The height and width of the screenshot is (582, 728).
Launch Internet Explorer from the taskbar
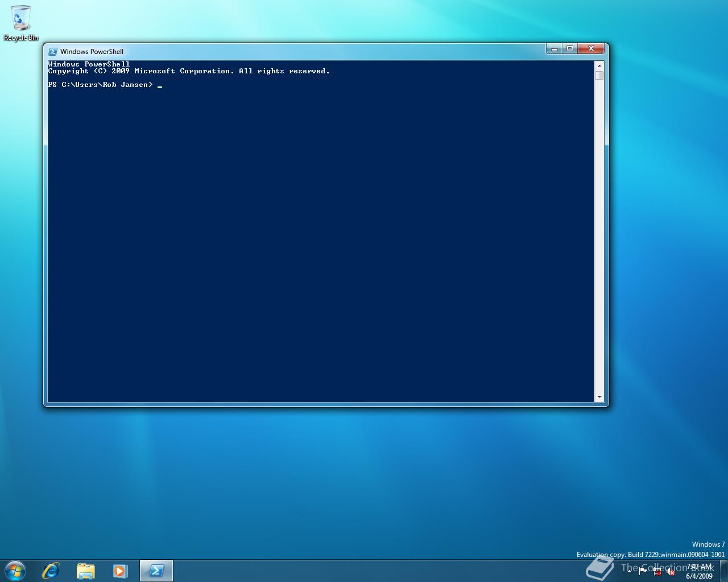(x=51, y=571)
